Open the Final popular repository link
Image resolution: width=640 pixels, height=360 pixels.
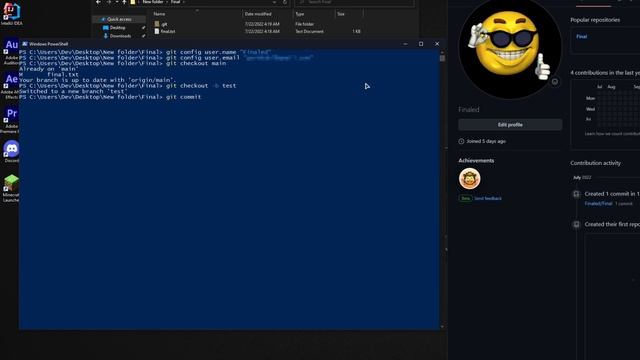pos(581,36)
